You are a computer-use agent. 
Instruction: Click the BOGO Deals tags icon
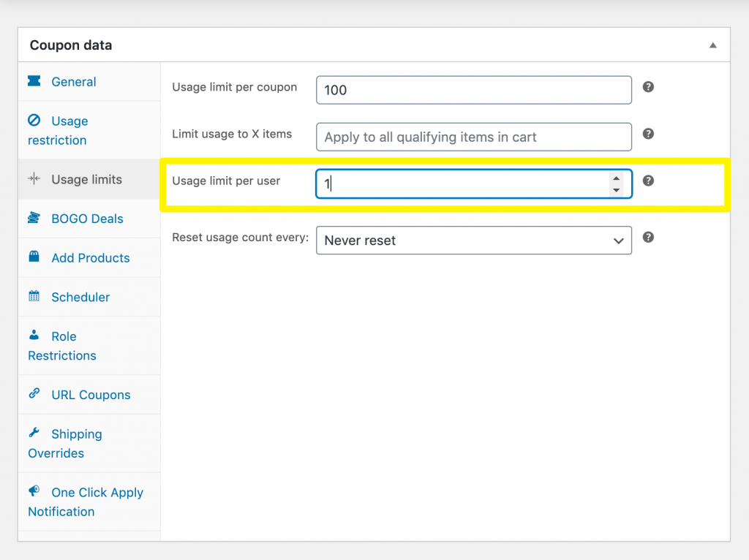point(34,218)
